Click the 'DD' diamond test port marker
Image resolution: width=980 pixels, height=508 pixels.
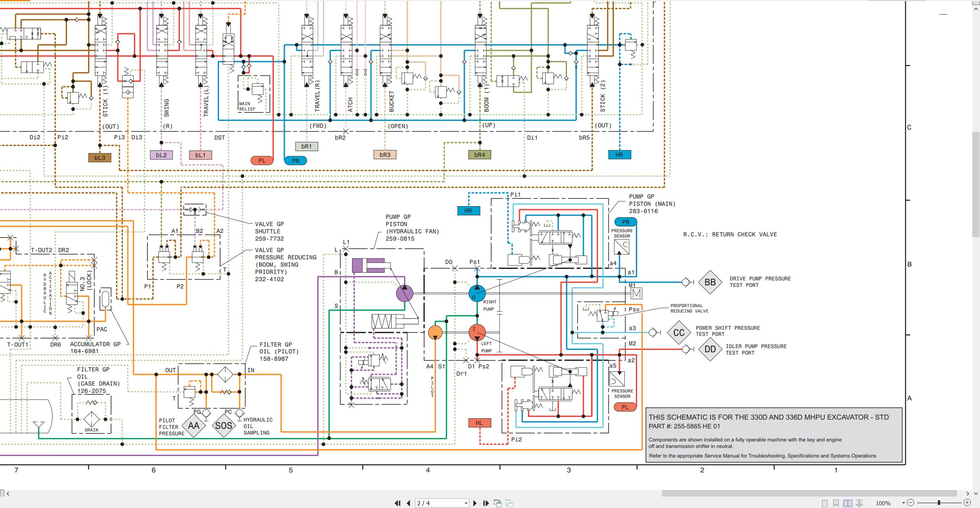coord(710,349)
